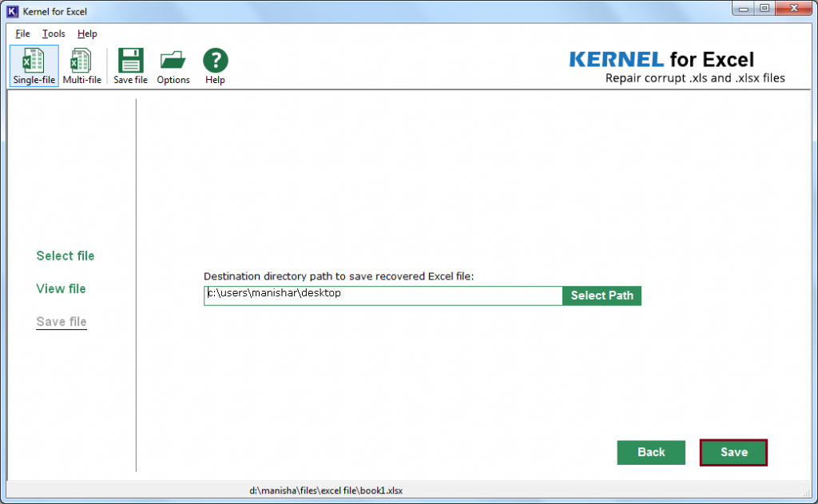Open the File menu

pos(22,34)
